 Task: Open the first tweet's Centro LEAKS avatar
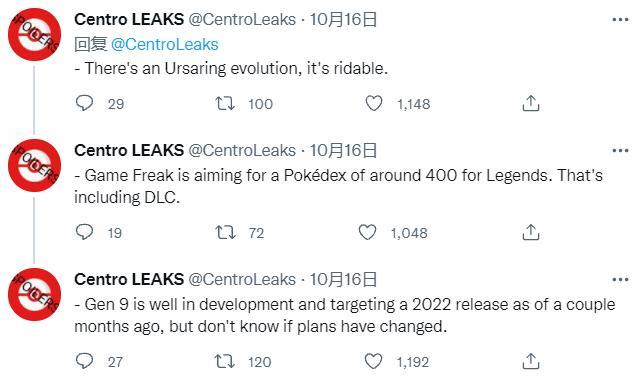[x=35, y=34]
